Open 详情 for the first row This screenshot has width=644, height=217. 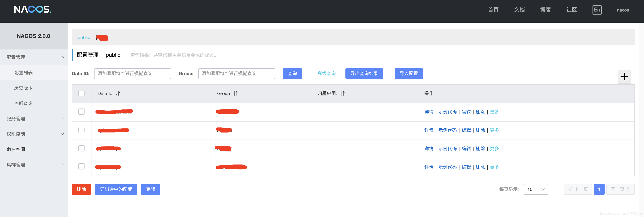pos(429,112)
